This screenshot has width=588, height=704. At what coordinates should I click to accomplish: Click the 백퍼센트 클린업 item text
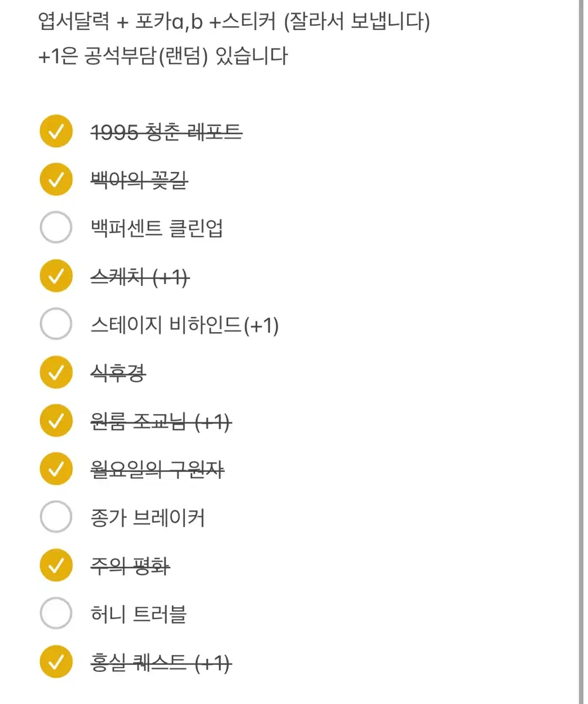[x=157, y=228]
